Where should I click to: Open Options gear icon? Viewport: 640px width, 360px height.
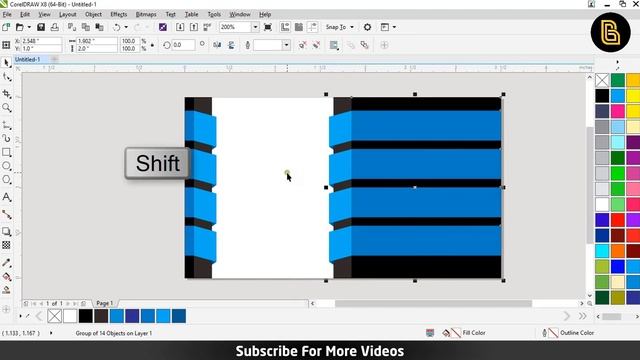[x=367, y=27]
